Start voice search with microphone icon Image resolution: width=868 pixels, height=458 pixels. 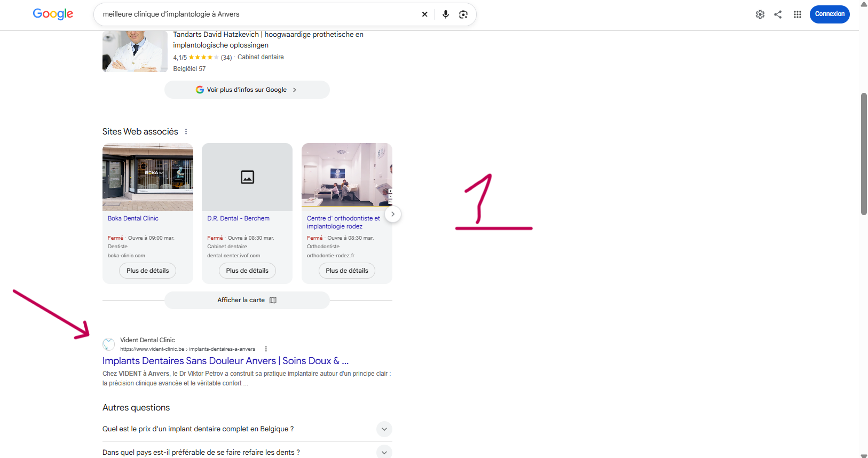coord(446,14)
